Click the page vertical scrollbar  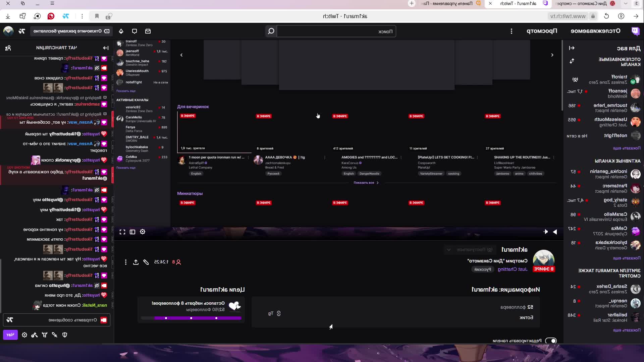[562, 75]
